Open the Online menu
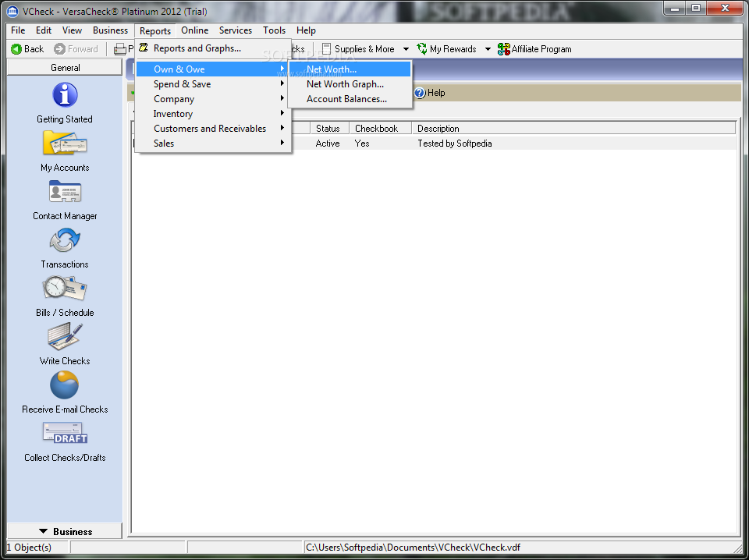 [195, 30]
